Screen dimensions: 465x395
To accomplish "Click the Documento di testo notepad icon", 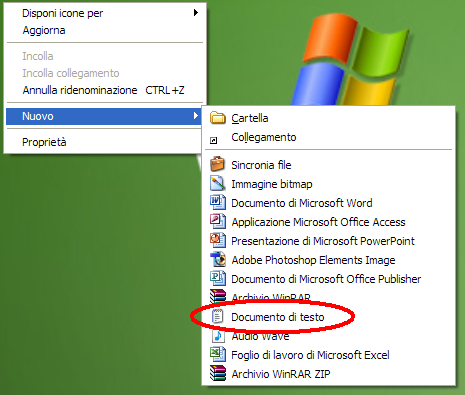I will 218,316.
